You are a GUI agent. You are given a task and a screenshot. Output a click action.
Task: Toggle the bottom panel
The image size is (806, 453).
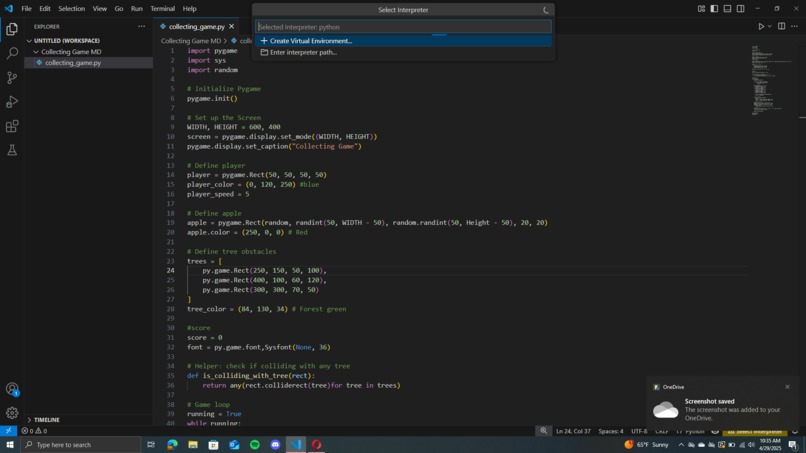[x=727, y=9]
